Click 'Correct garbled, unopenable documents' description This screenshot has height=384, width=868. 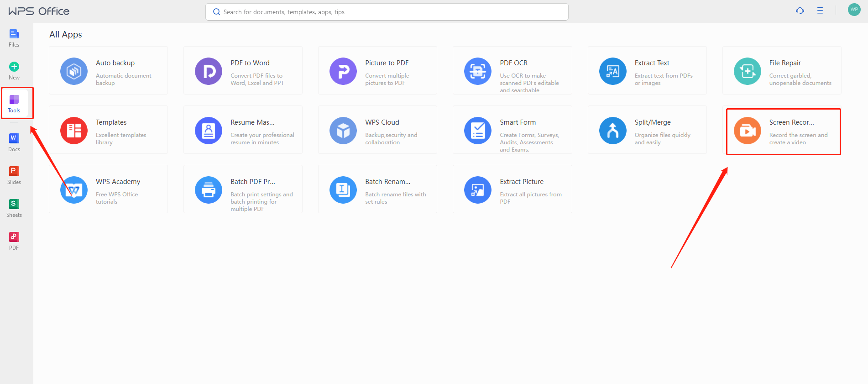click(800, 79)
